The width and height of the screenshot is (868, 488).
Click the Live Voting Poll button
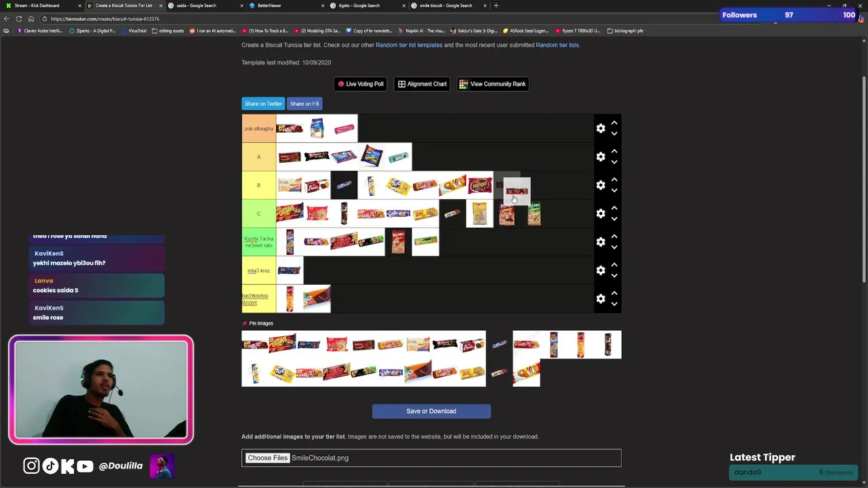pyautogui.click(x=361, y=84)
